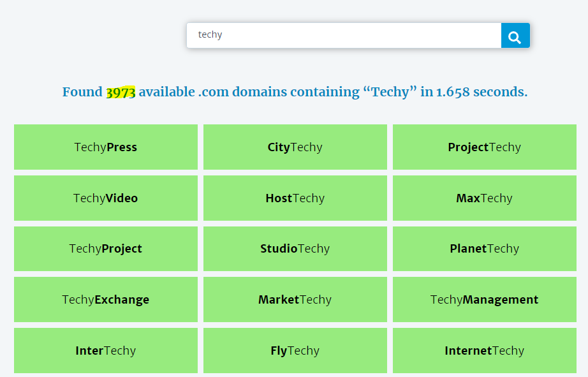Click the blue magnifier search button
This screenshot has height=377, width=588.
(515, 36)
